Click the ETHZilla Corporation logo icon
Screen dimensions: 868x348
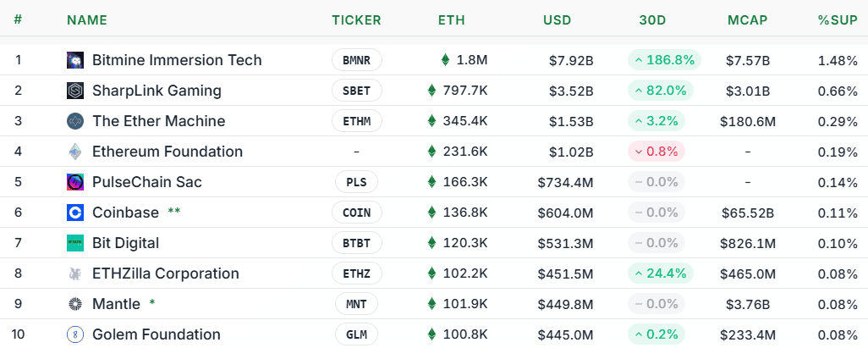[x=75, y=273]
